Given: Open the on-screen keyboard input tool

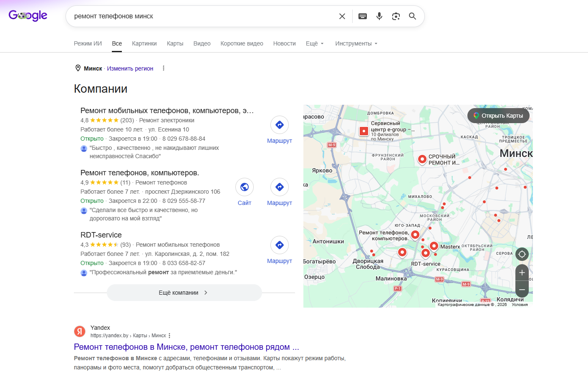Looking at the screenshot, I should pos(363,16).
